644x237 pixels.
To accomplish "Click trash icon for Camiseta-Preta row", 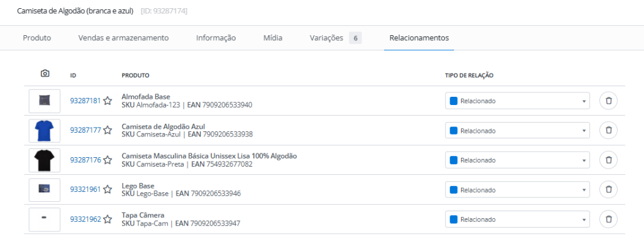I will (609, 160).
